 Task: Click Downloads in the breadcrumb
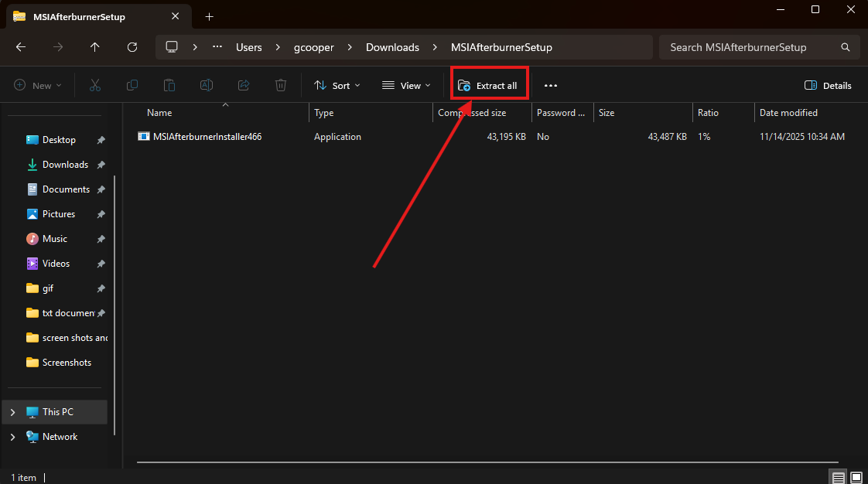coord(392,47)
